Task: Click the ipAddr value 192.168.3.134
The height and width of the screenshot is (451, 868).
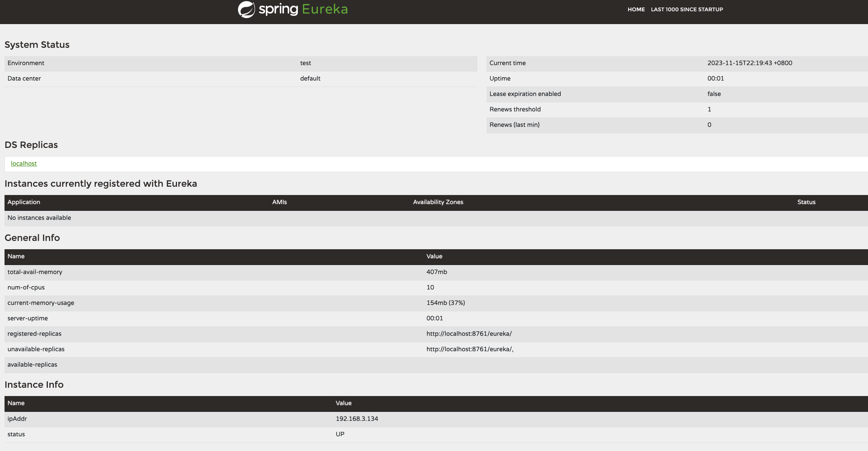Action: coord(357,419)
